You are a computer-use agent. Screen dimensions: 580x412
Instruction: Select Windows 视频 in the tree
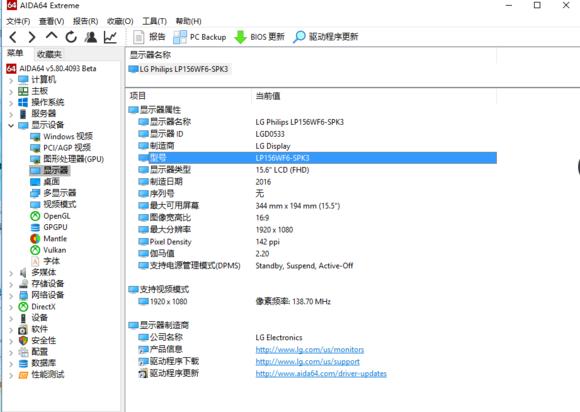[x=61, y=136]
